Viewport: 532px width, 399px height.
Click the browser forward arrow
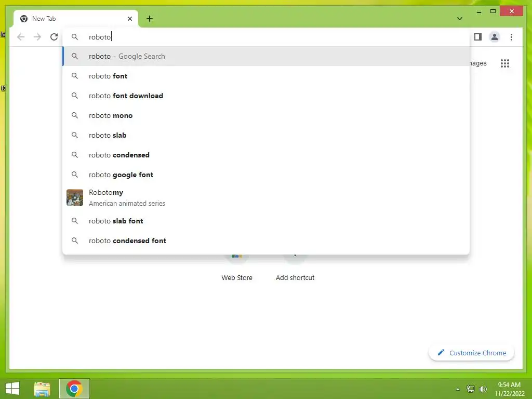[x=37, y=37]
